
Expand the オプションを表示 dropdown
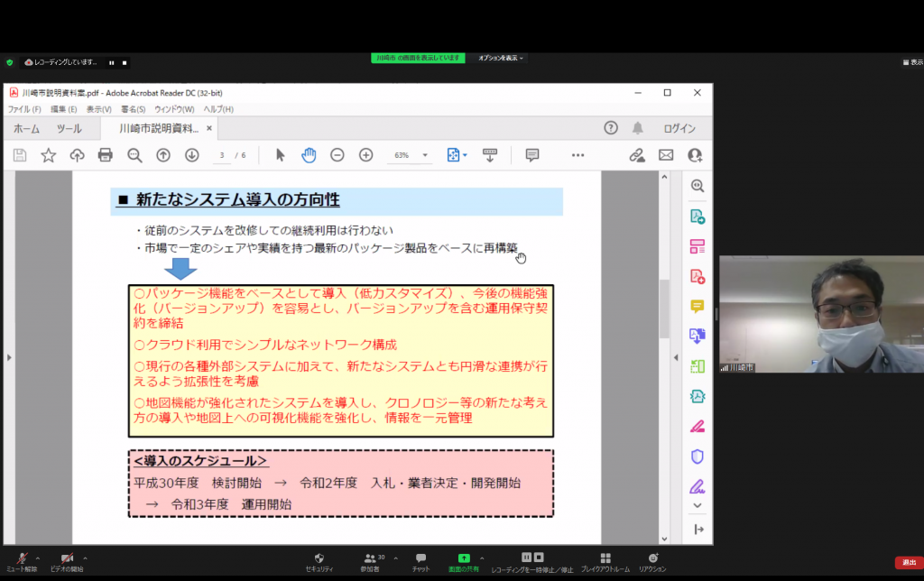tap(501, 58)
